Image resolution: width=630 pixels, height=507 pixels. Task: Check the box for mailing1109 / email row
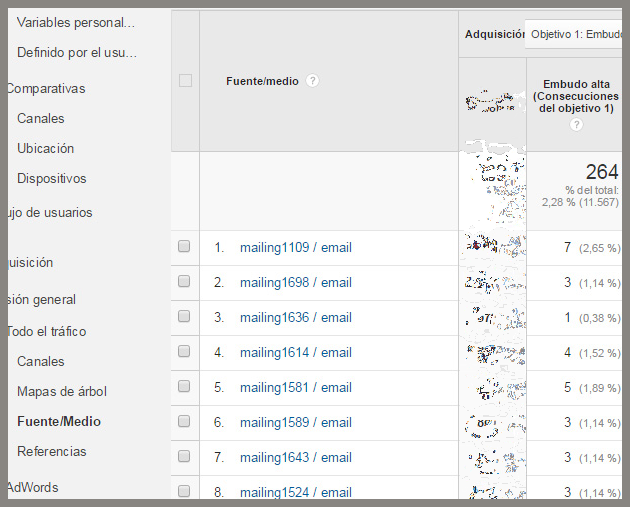[x=184, y=247]
